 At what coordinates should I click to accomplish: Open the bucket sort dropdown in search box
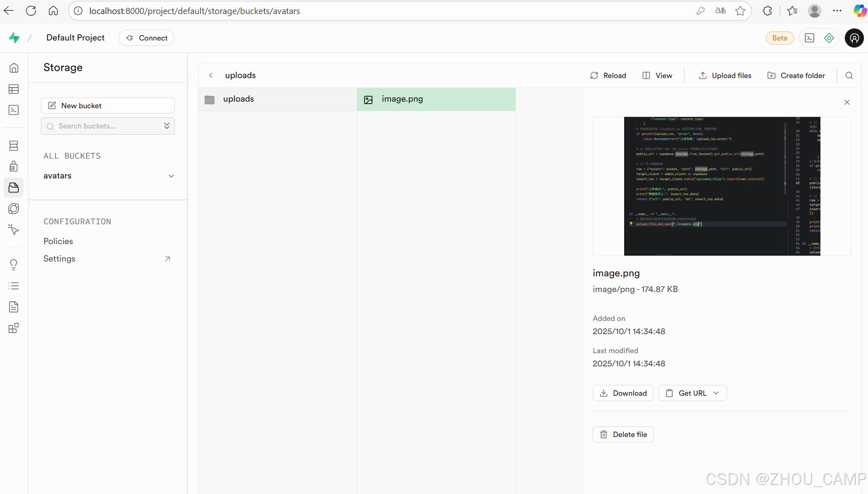pyautogui.click(x=167, y=126)
